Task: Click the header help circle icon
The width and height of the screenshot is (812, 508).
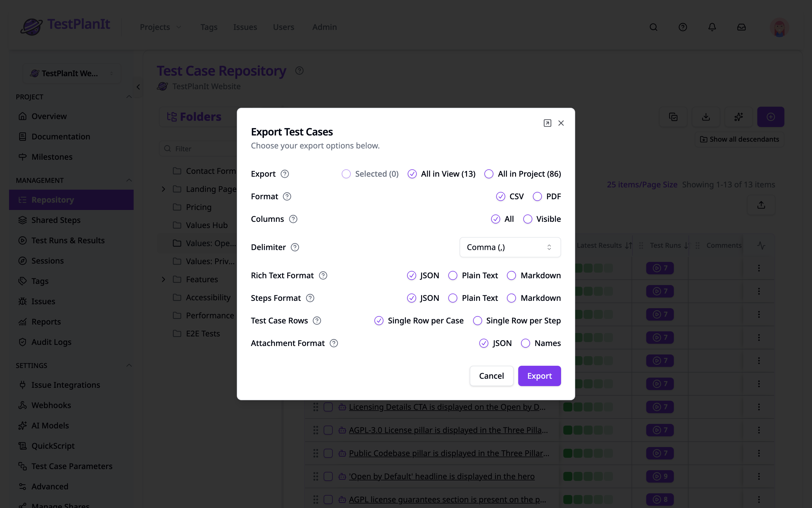Action: (x=683, y=27)
